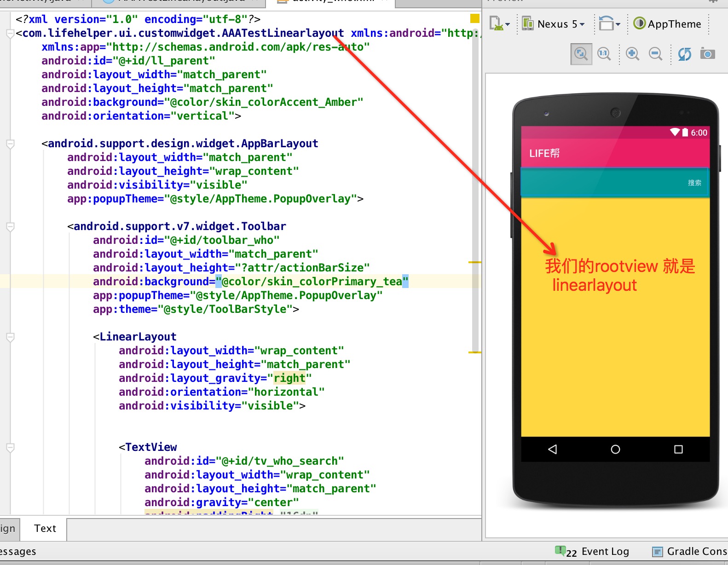Zoom out of the layout preview
The height and width of the screenshot is (565, 728).
coord(655,54)
